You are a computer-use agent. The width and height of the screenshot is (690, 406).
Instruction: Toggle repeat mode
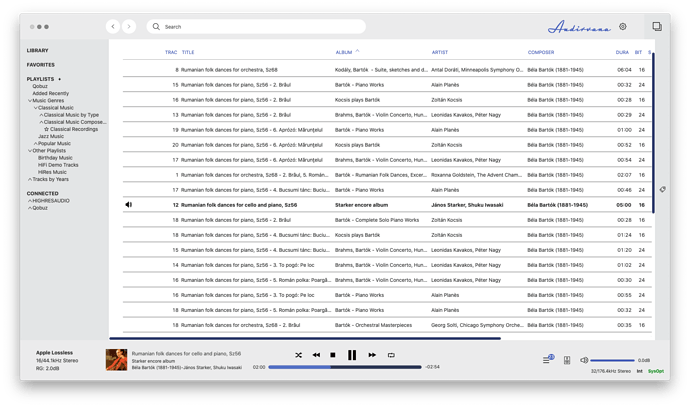[391, 355]
